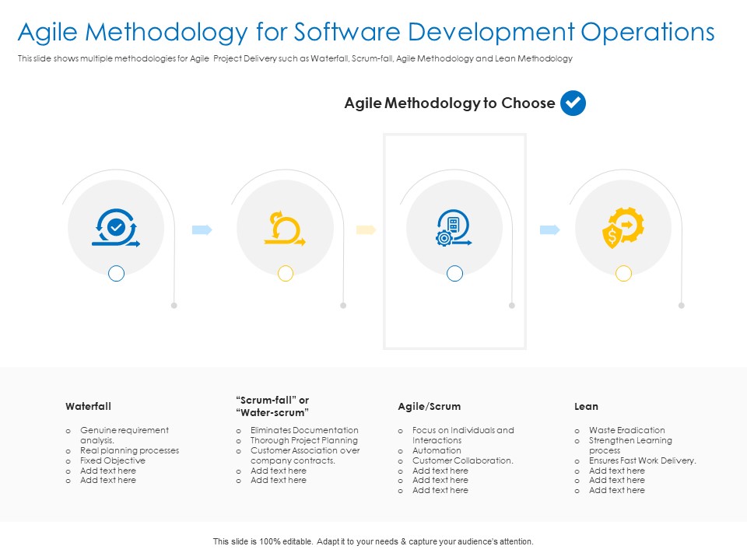
Task: Click 'Waste Eradication' bullet
Action: tap(627, 430)
